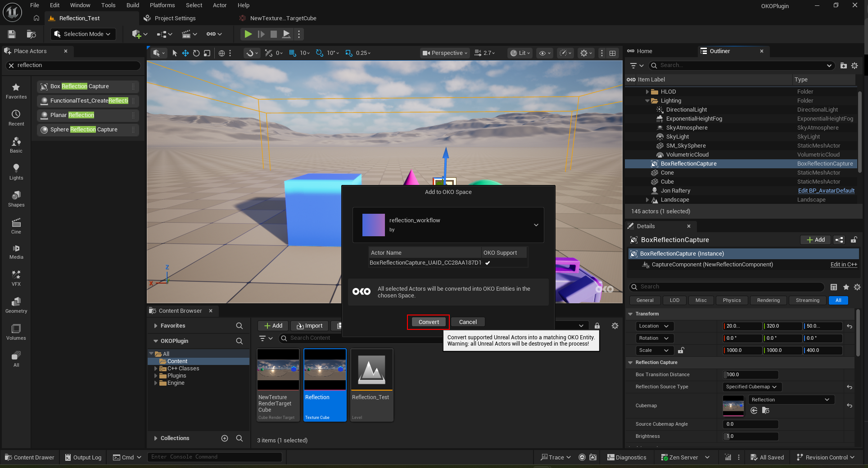Switch the world/local coordinate globe icon
Viewport: 868px width, 468px height.
pyautogui.click(x=222, y=53)
